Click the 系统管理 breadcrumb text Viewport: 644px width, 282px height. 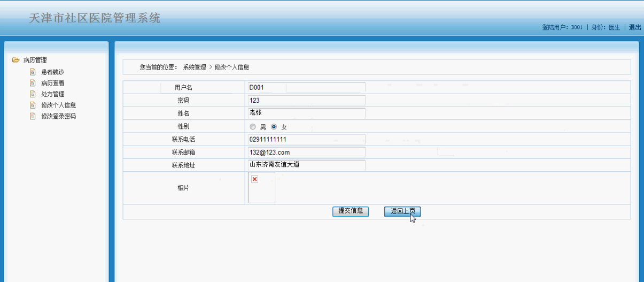[x=195, y=67]
